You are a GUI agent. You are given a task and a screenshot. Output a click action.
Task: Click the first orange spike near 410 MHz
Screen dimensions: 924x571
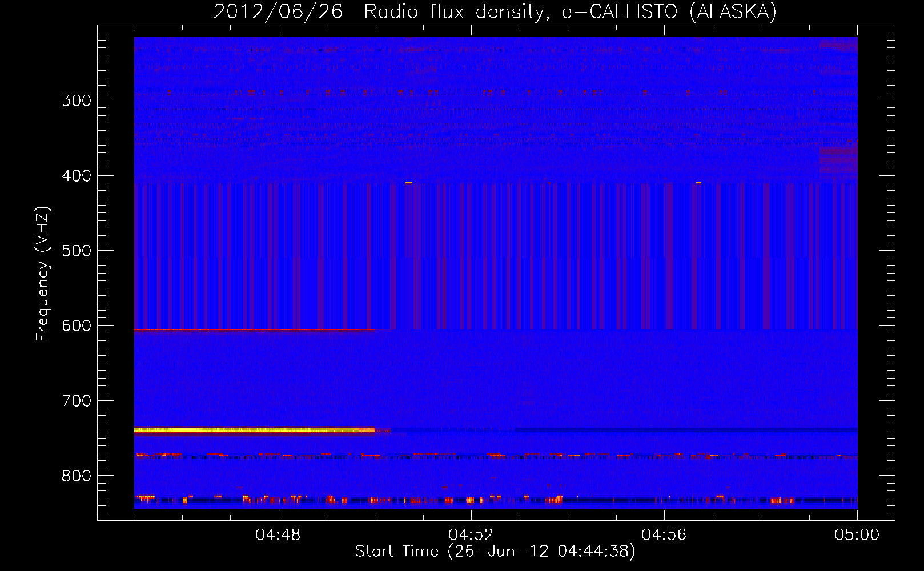(x=409, y=183)
